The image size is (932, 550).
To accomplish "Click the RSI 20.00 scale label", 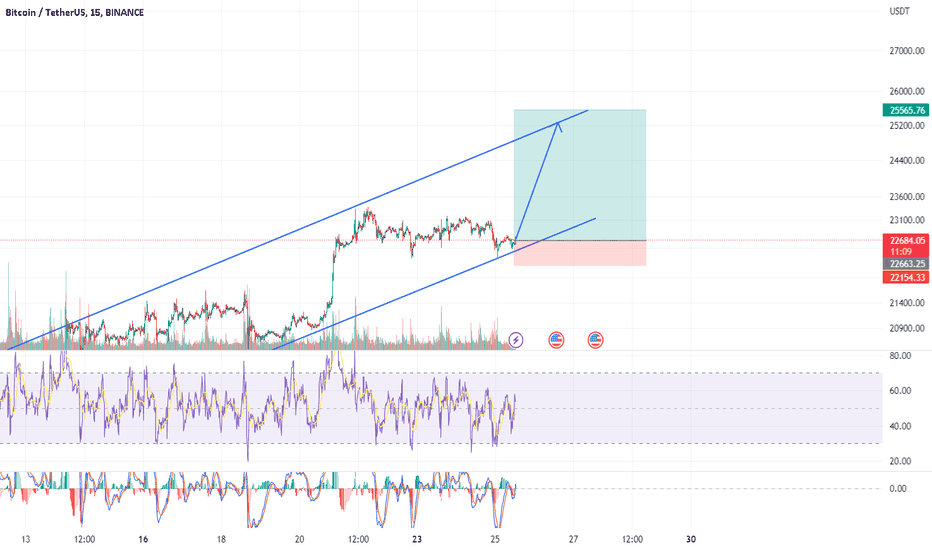I will coord(900,461).
